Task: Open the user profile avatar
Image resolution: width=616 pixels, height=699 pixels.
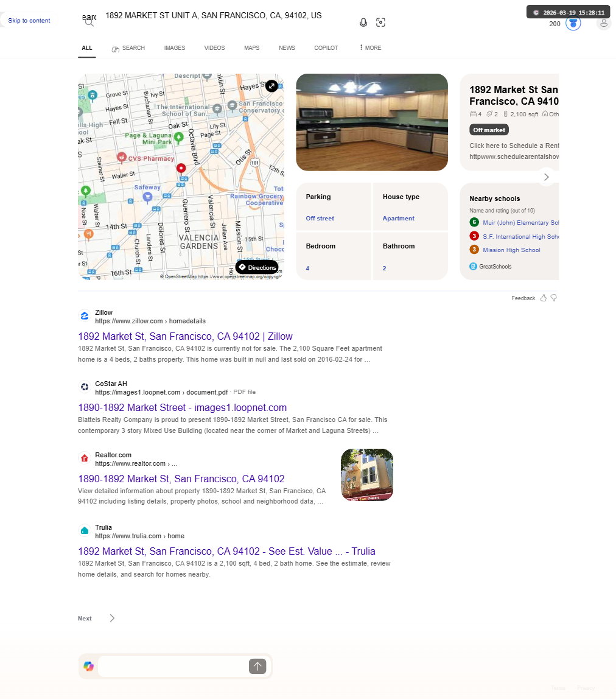Action: pyautogui.click(x=603, y=23)
